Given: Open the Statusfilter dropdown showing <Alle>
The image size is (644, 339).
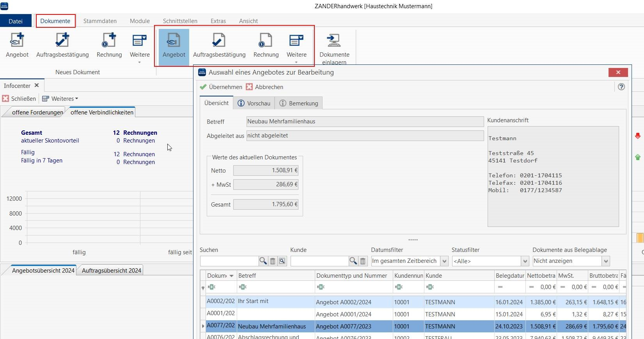Looking at the screenshot, I should pyautogui.click(x=525, y=261).
